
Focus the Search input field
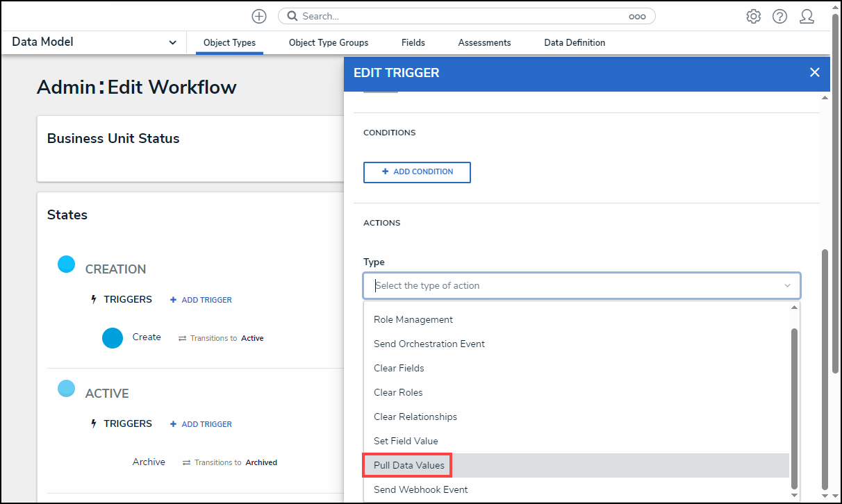coord(459,16)
